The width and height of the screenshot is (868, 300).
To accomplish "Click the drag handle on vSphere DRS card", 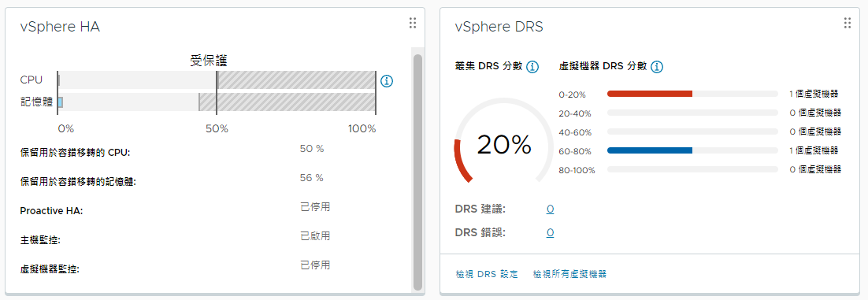I will click(x=847, y=23).
